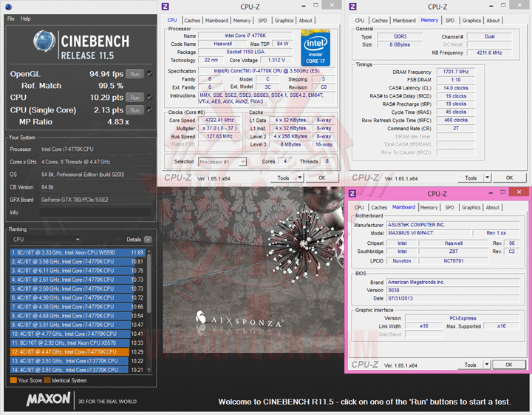The height and width of the screenshot is (415, 532).
Task: Open the Processor #1 selection dropdown
Action: pyautogui.click(x=222, y=162)
